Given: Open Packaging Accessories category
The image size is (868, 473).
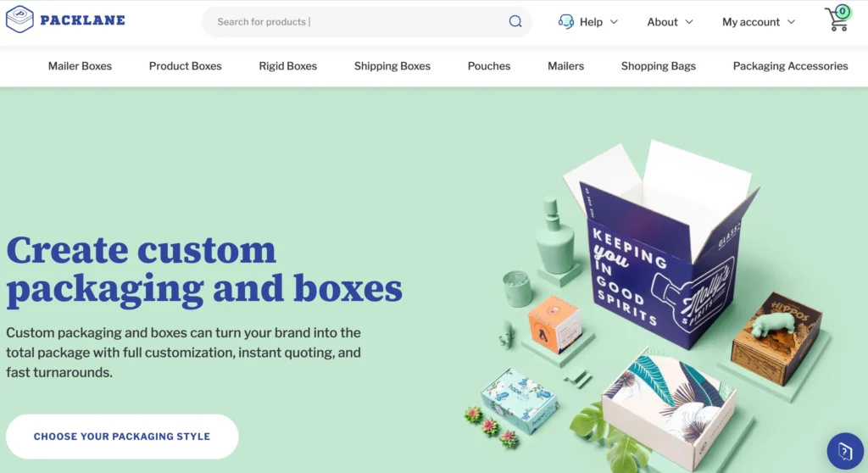Looking at the screenshot, I should (790, 66).
